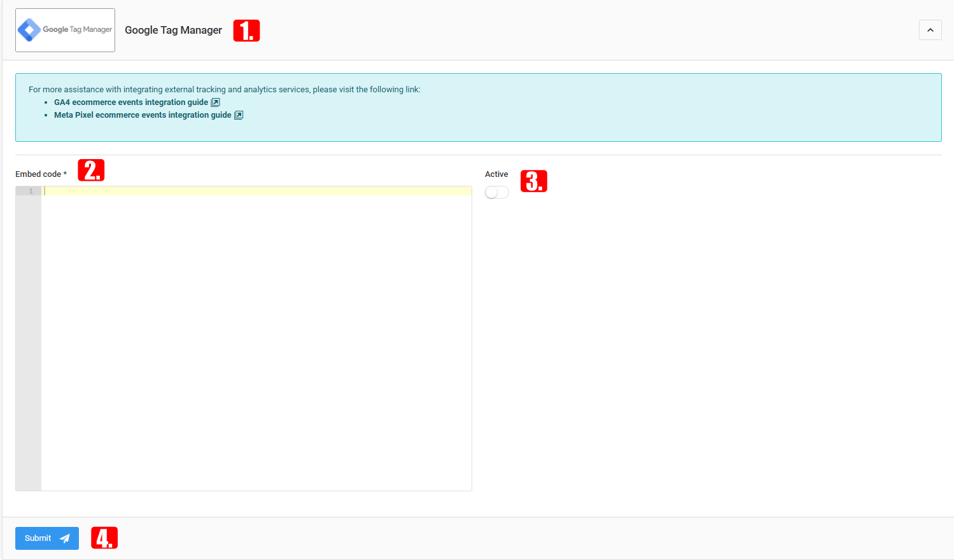The image size is (954, 560).
Task: Click the "For more assistance with integrating" sentence
Action: 225,90
